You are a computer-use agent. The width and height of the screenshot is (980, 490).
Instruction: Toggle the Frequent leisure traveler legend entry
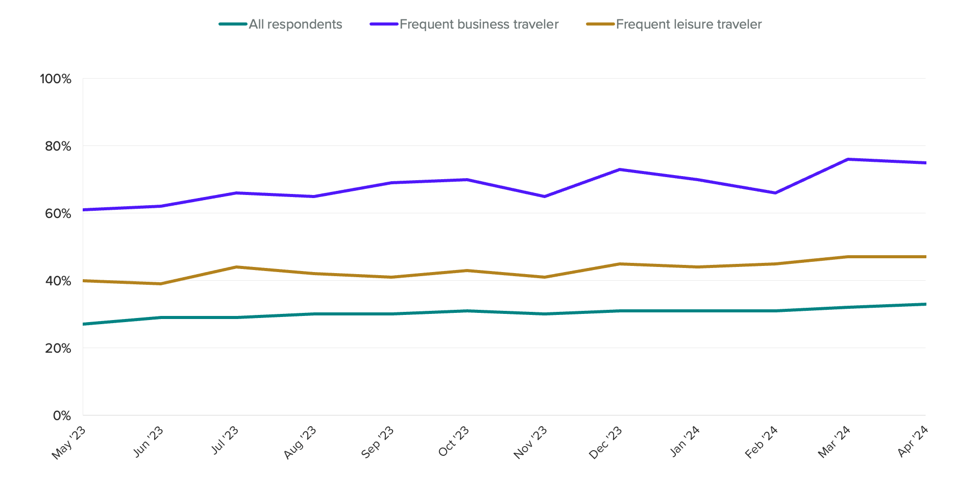(x=674, y=24)
